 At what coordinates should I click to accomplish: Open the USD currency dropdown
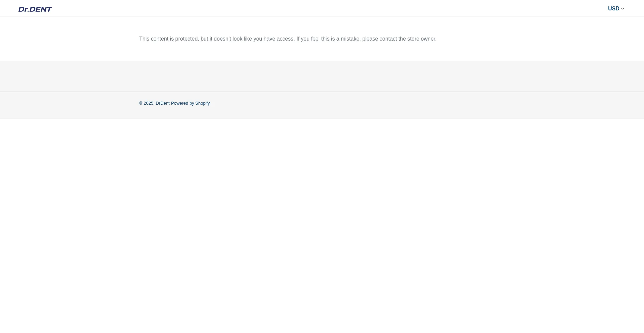616,9
